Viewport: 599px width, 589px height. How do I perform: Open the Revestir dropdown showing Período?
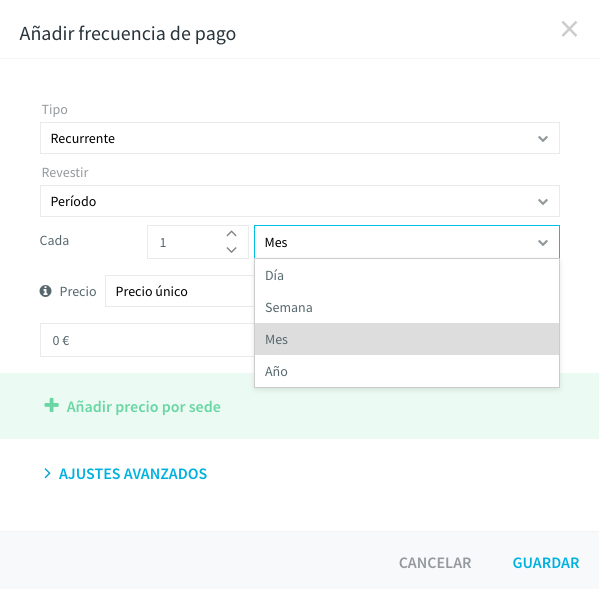[x=300, y=201]
